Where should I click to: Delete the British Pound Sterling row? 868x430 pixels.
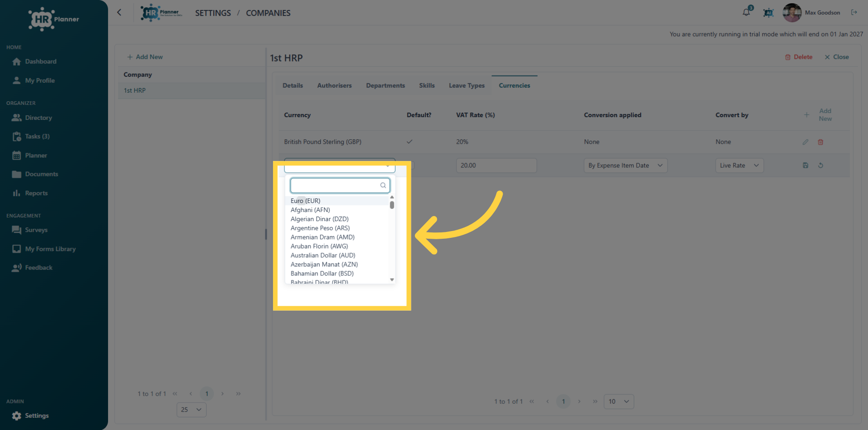tap(821, 142)
